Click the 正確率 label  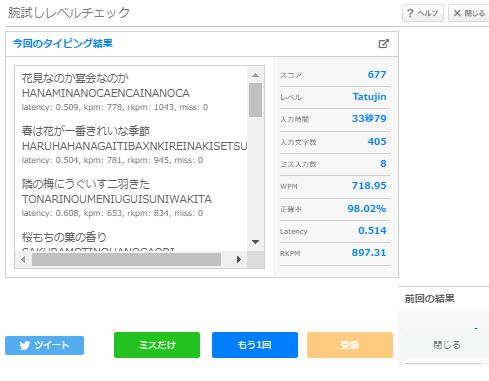pos(291,209)
